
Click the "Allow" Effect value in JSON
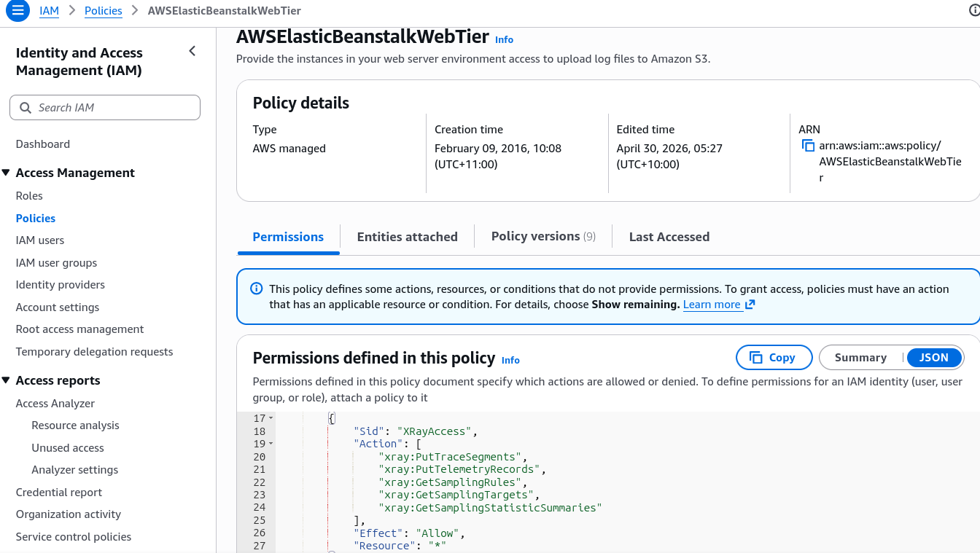tap(437, 533)
